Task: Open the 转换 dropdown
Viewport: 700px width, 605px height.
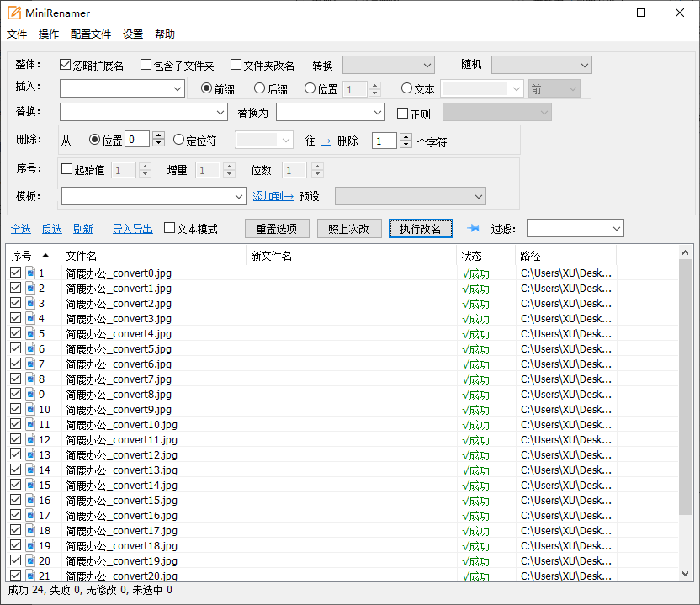Action: tap(387, 64)
